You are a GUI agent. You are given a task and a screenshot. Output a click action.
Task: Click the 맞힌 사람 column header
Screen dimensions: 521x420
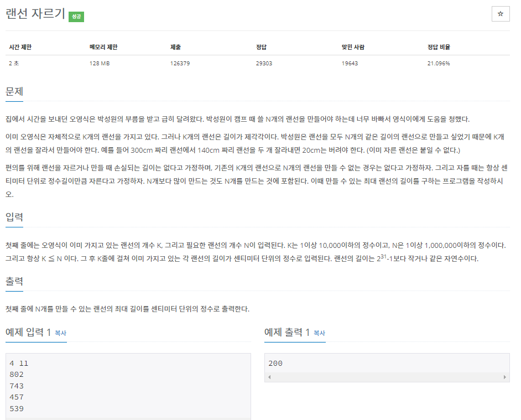pos(353,47)
